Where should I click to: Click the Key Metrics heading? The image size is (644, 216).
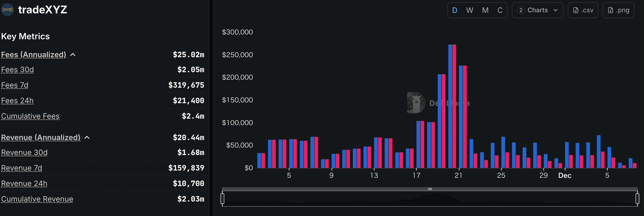coord(25,36)
